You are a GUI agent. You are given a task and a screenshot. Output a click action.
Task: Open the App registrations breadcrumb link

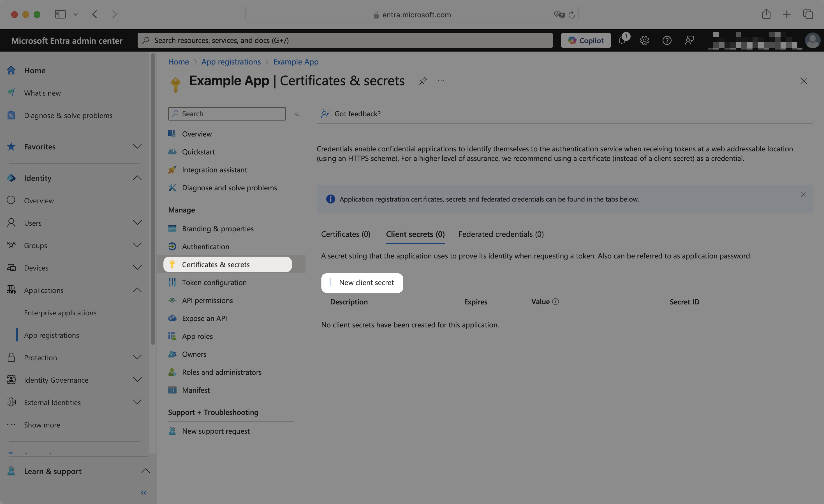231,62
